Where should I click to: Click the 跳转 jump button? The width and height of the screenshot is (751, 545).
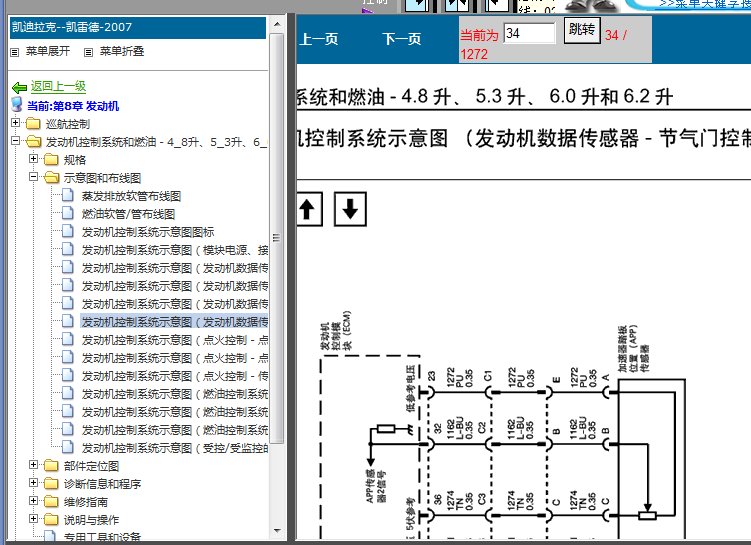pos(582,30)
